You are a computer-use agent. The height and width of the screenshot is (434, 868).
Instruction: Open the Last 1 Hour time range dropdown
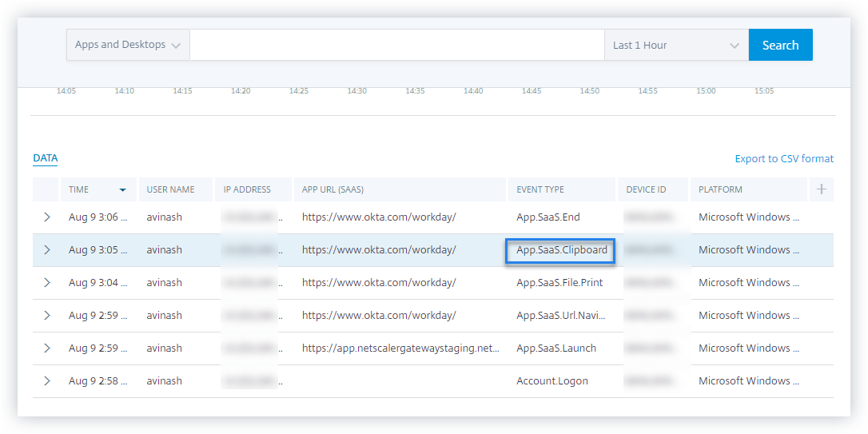point(676,45)
